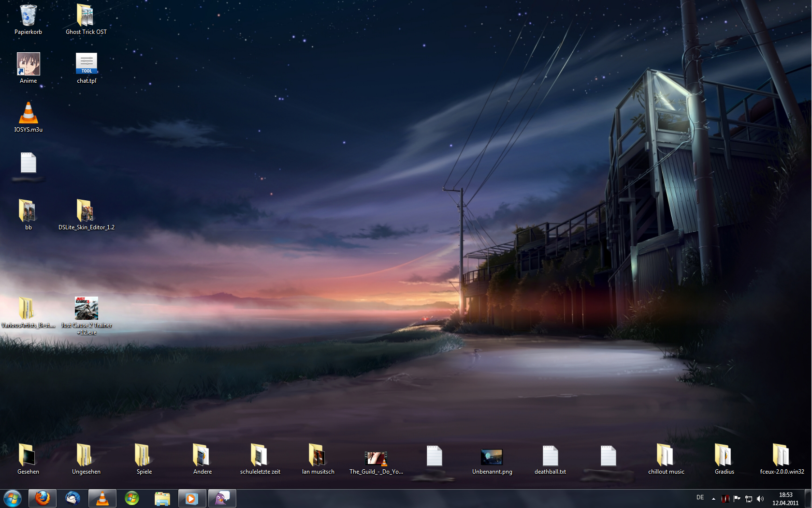Select the Ghost Trick OST folder
Image resolution: width=812 pixels, height=508 pixels.
coord(86,16)
